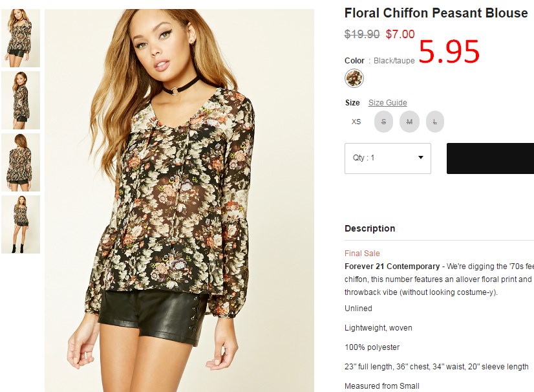Select size XS
The height and width of the screenshot is (392, 534).
pos(356,122)
